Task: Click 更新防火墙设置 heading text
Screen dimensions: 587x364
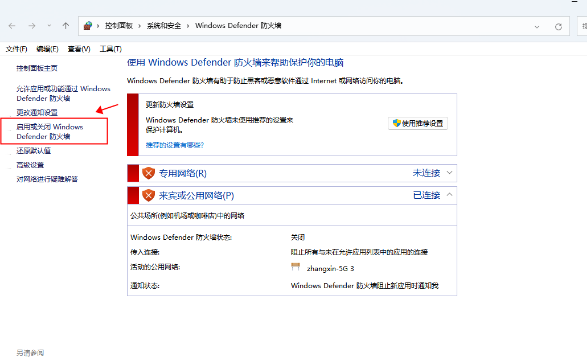Action: click(170, 105)
